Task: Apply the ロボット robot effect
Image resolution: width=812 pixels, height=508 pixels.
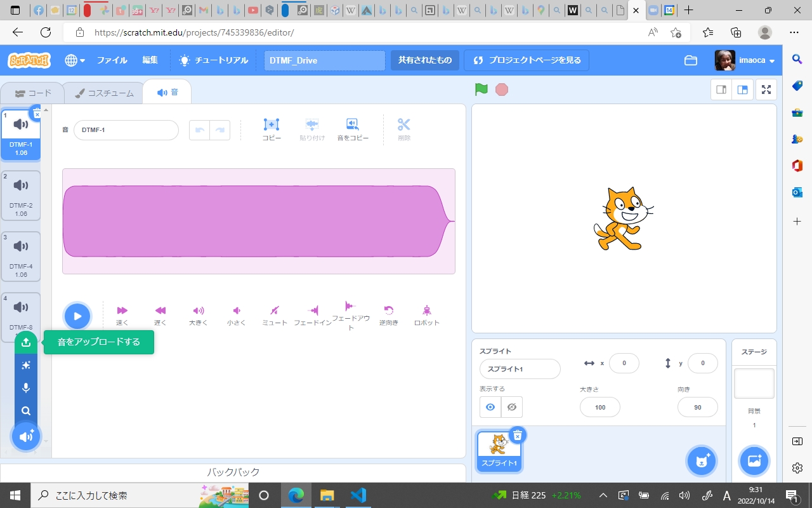Action: click(x=427, y=315)
